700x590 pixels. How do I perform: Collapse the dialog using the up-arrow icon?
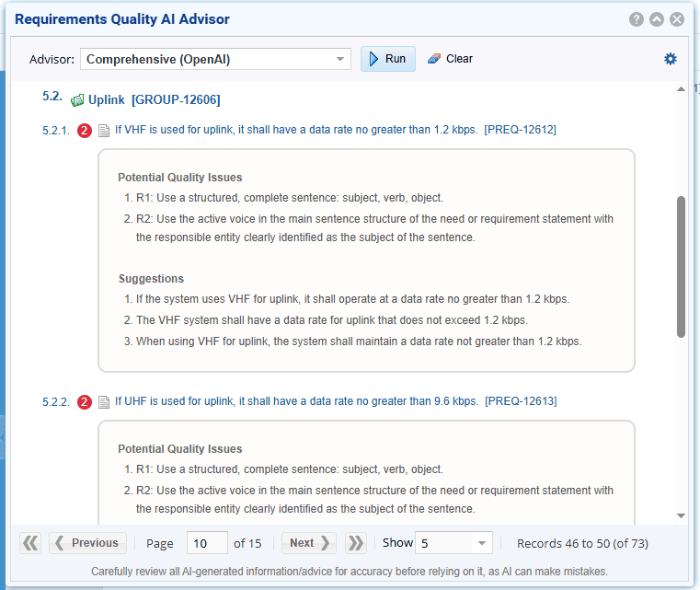[657, 19]
